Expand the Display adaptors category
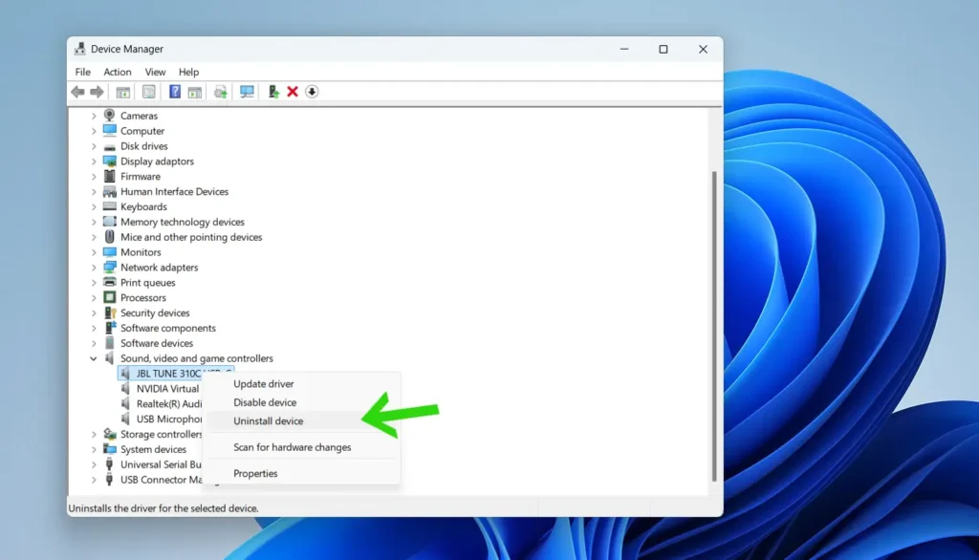The image size is (979, 560). click(93, 161)
